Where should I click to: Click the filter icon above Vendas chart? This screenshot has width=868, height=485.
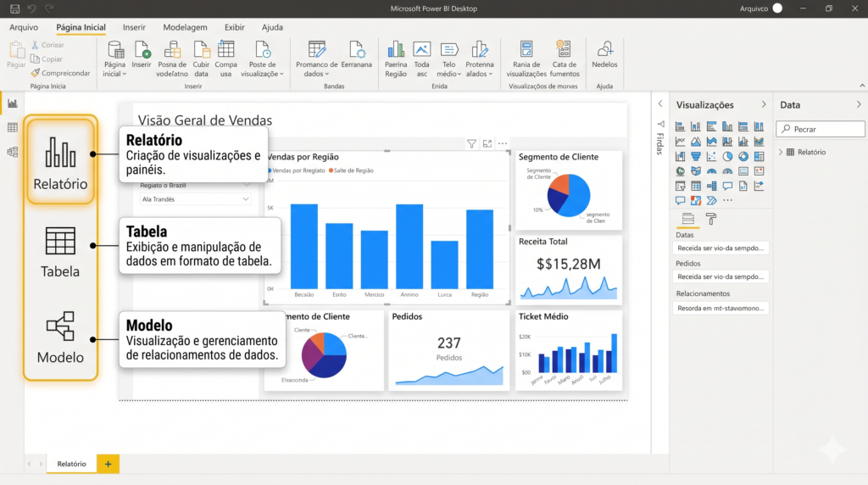[471, 144]
